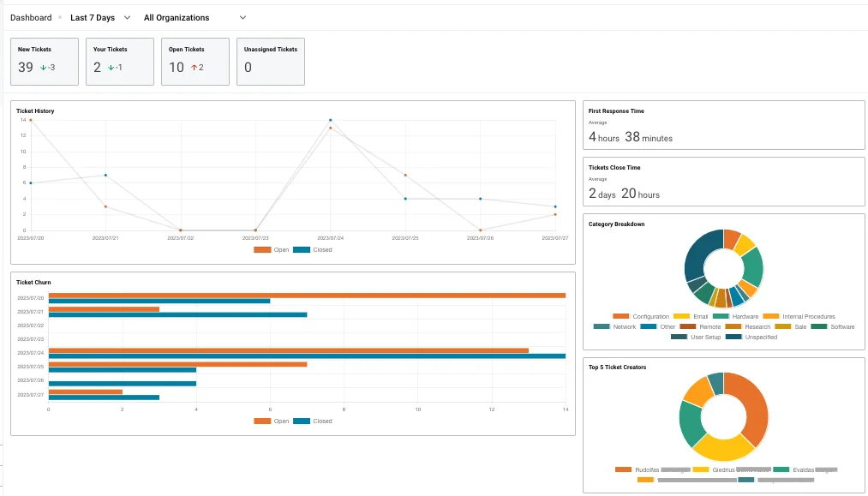The height and width of the screenshot is (496, 868).
Task: Click the Email legend swatch in Category Breakdown
Action: (x=682, y=317)
